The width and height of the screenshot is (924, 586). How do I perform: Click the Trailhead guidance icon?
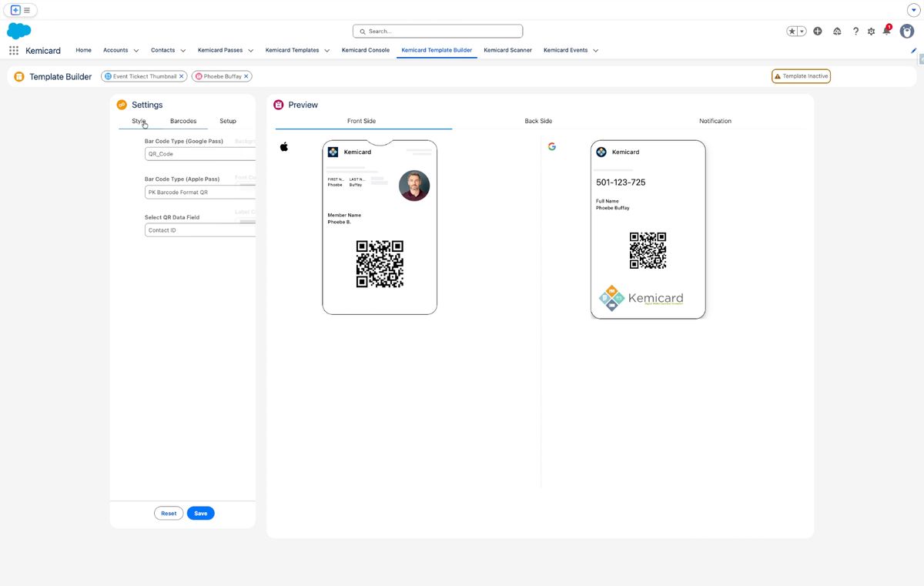click(x=837, y=31)
